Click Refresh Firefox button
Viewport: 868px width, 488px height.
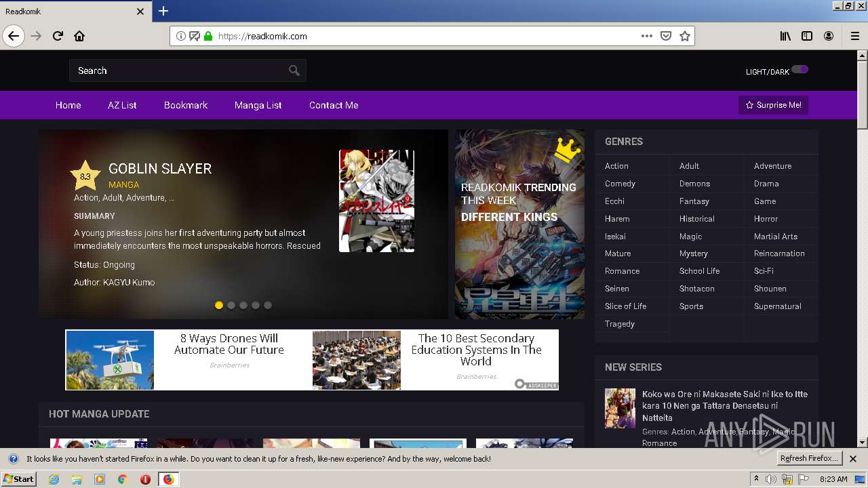coord(809,459)
